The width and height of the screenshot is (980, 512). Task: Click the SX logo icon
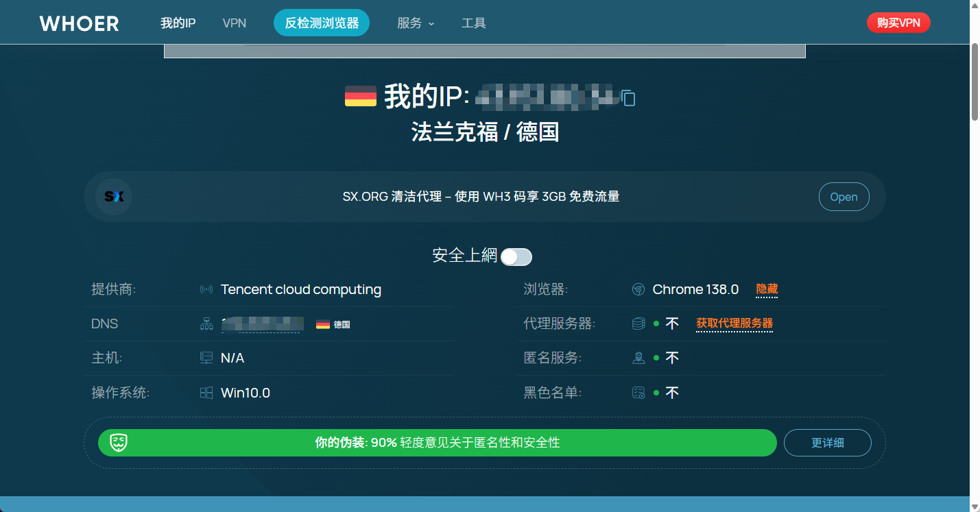coord(114,197)
